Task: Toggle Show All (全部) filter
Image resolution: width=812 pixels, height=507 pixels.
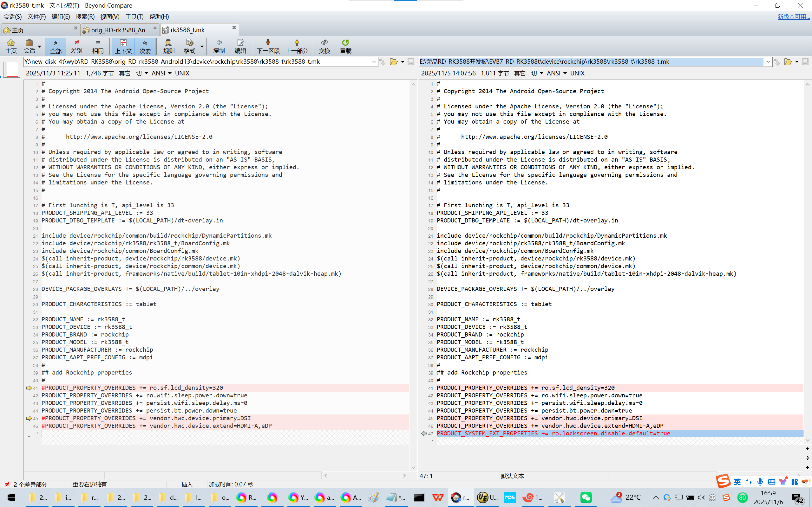Action: (56, 46)
